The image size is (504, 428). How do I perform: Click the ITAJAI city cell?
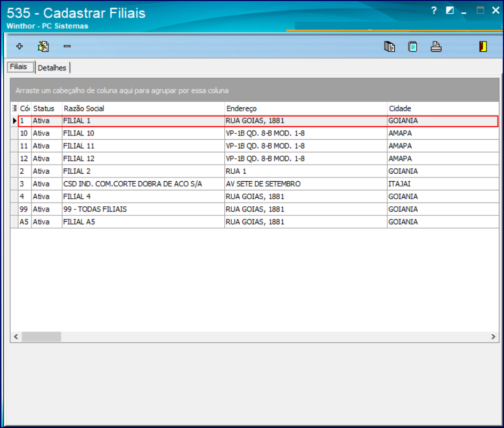(x=443, y=184)
